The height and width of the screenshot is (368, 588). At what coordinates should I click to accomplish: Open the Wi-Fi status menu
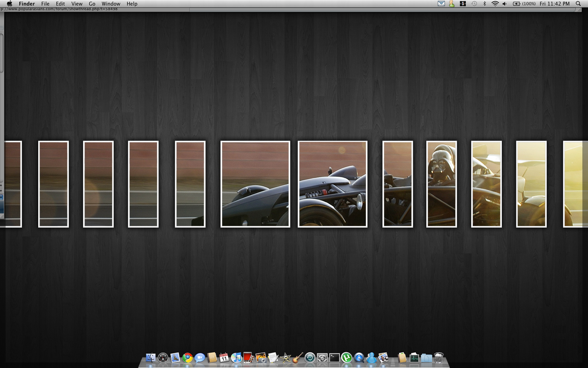pos(495,4)
